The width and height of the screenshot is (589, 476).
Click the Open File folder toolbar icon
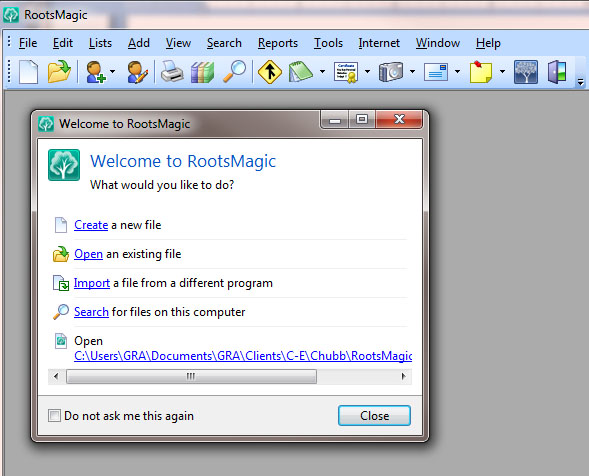pos(59,71)
